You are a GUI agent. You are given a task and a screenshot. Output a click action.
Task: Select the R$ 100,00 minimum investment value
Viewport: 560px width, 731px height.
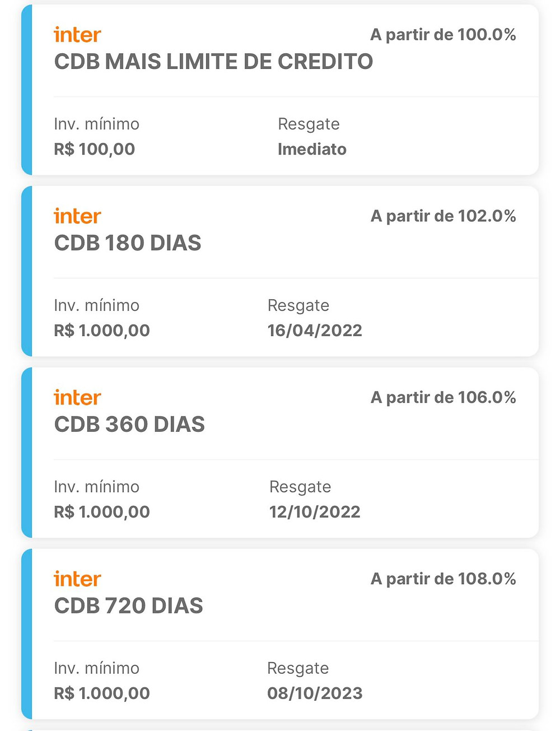(x=94, y=149)
